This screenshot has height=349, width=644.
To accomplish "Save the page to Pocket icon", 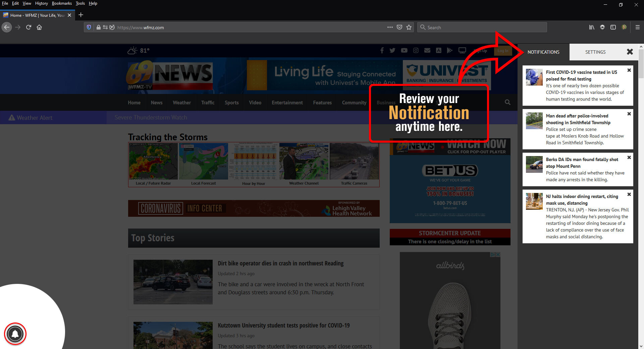I will tap(399, 27).
